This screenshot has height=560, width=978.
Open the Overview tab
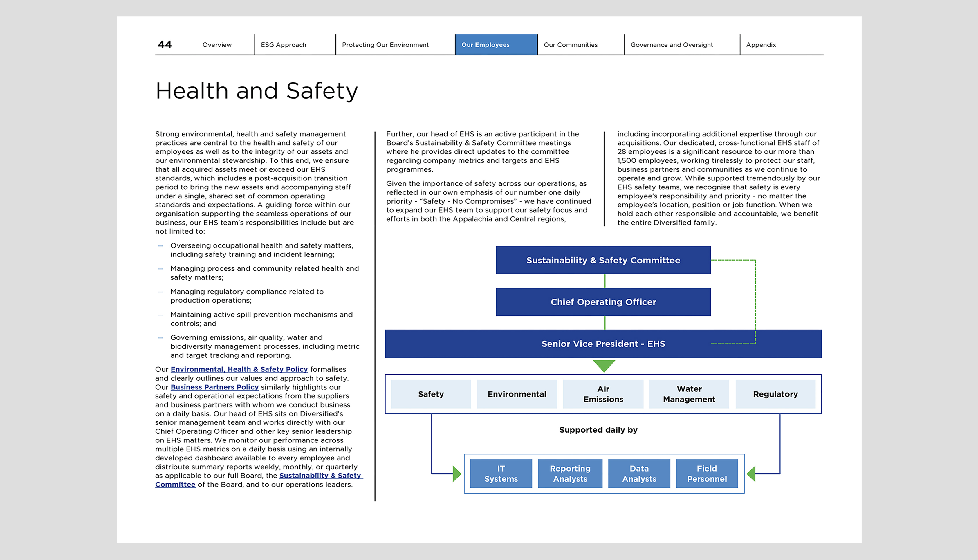point(217,45)
